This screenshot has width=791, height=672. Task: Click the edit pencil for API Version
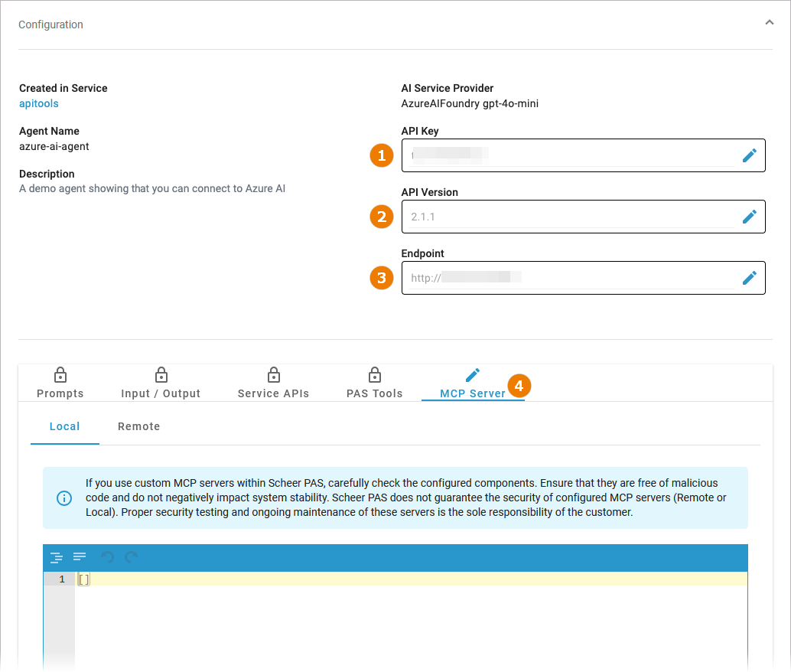click(749, 217)
